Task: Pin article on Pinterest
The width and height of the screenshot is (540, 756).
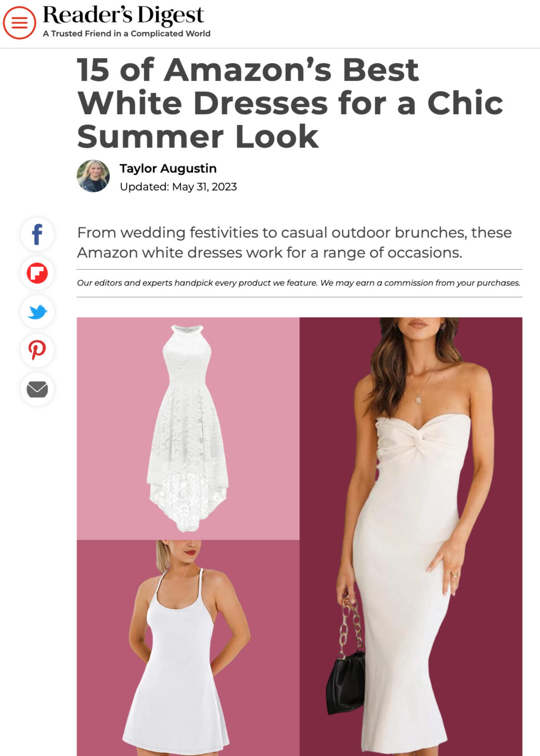Action: click(37, 350)
